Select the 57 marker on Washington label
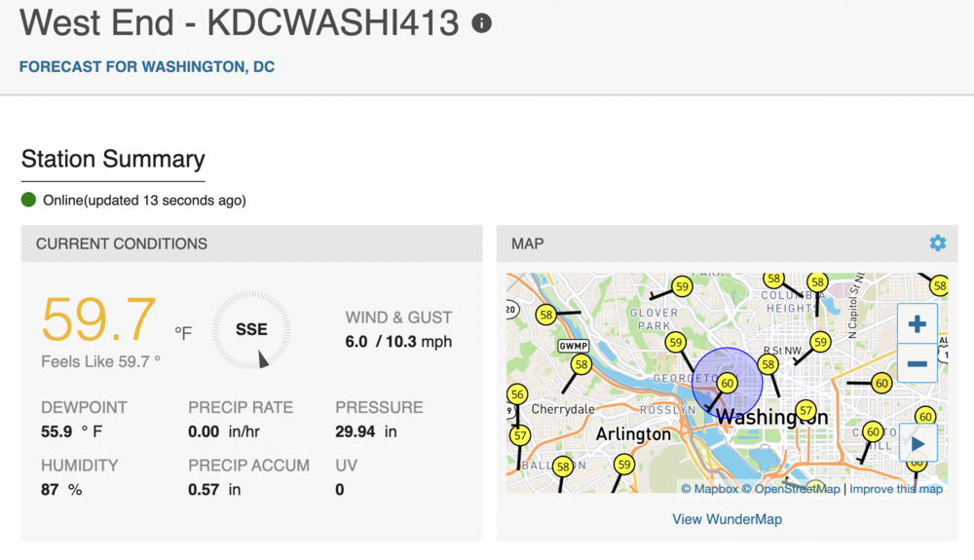This screenshot has height=560, width=974. [805, 410]
